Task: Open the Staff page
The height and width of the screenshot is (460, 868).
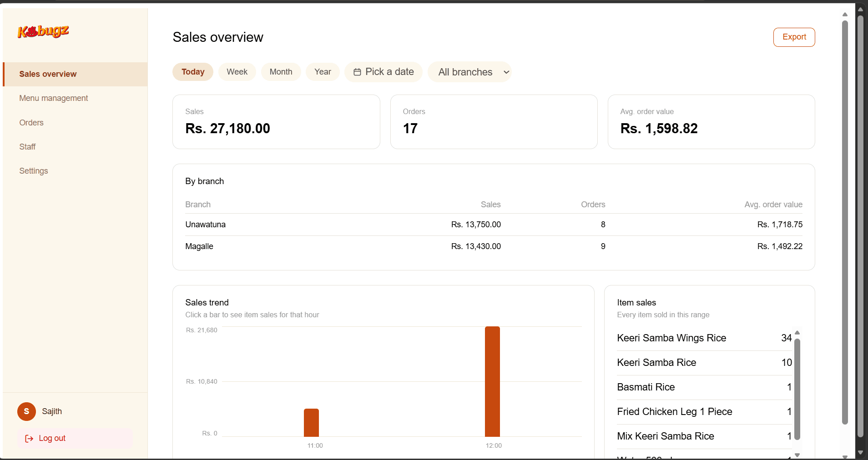Action: coord(75,147)
